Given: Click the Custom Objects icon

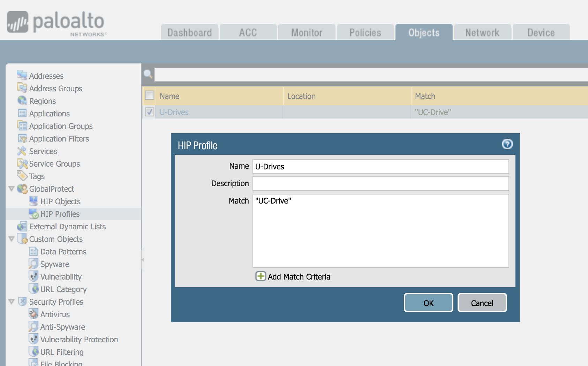Looking at the screenshot, I should point(22,239).
